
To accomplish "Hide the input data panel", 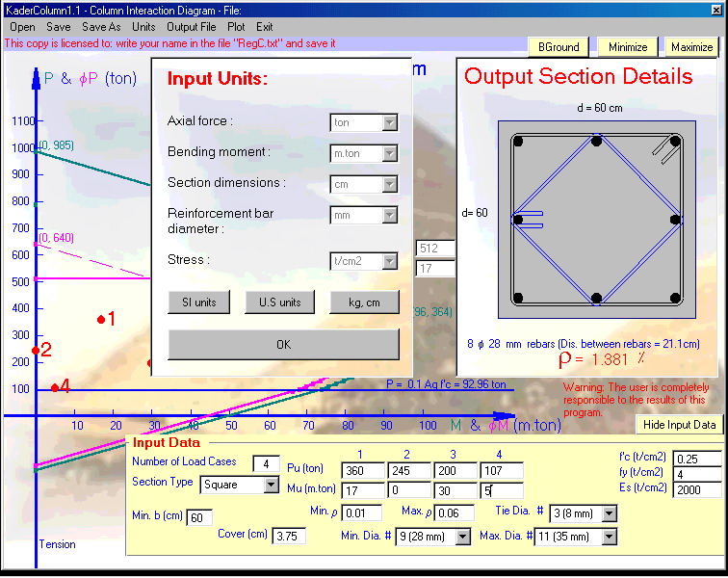I will click(679, 425).
